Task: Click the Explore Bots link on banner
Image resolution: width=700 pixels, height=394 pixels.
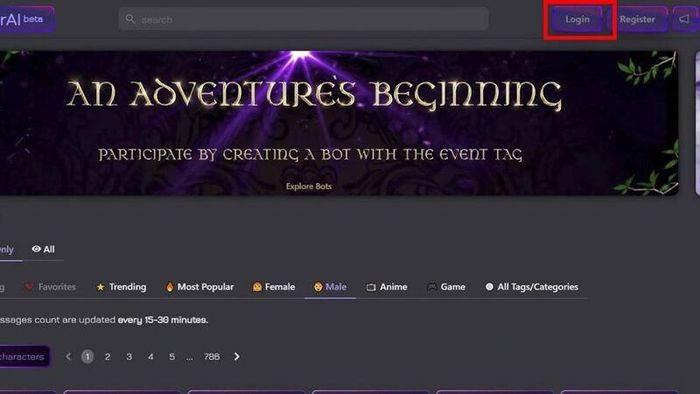Action: pyautogui.click(x=308, y=186)
